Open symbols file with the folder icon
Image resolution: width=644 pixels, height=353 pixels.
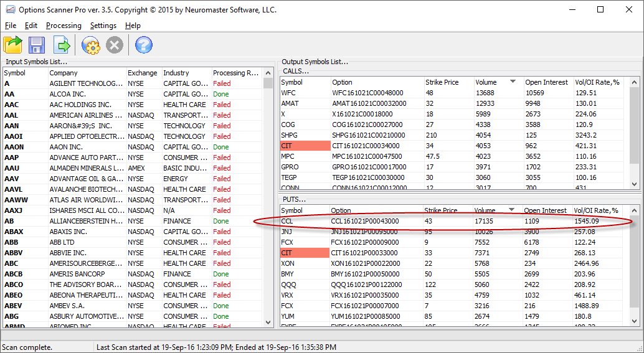tap(12, 45)
